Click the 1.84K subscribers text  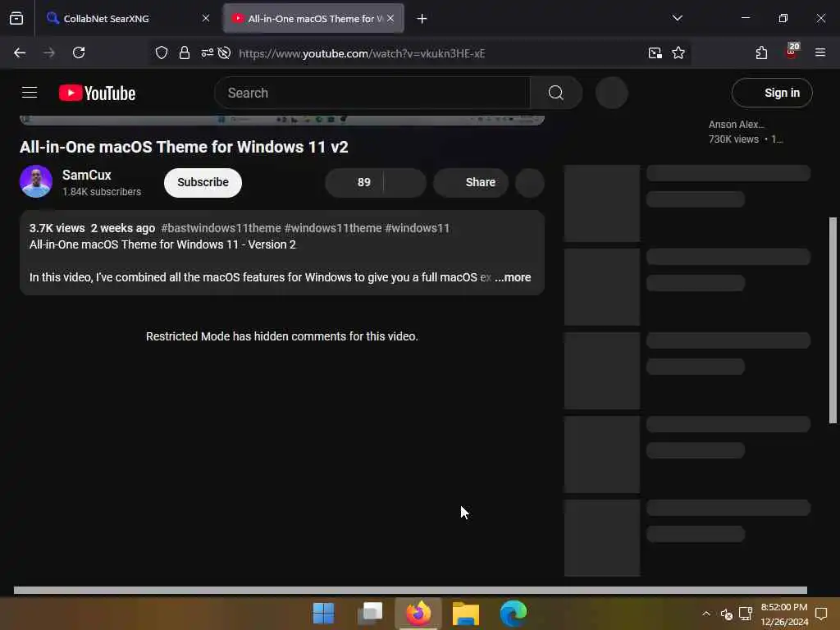pos(102,192)
